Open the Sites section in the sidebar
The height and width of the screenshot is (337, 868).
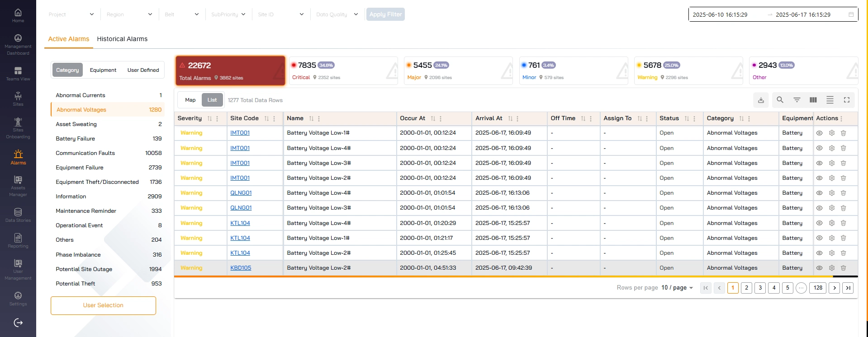(18, 99)
